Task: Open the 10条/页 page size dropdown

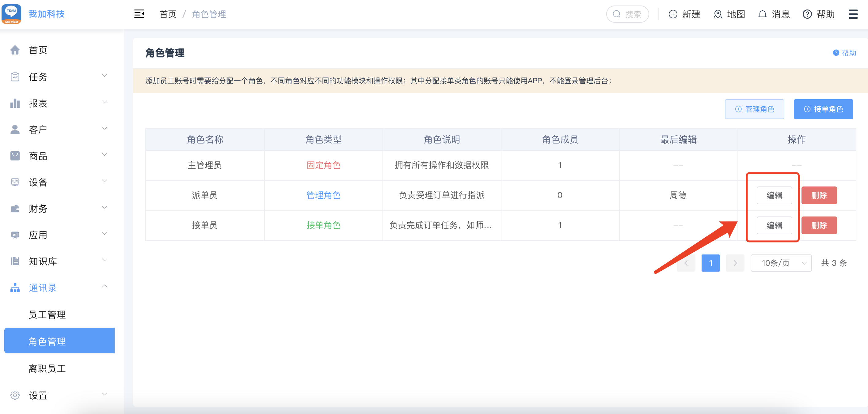Action: 781,263
